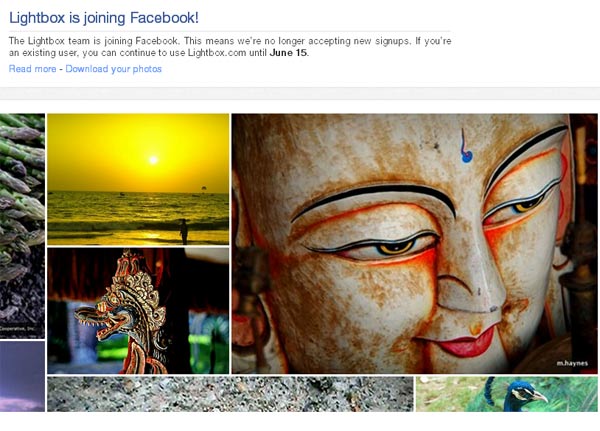The image size is (600, 431).
Task: Click the person silhouette on the beach
Action: 184,231
